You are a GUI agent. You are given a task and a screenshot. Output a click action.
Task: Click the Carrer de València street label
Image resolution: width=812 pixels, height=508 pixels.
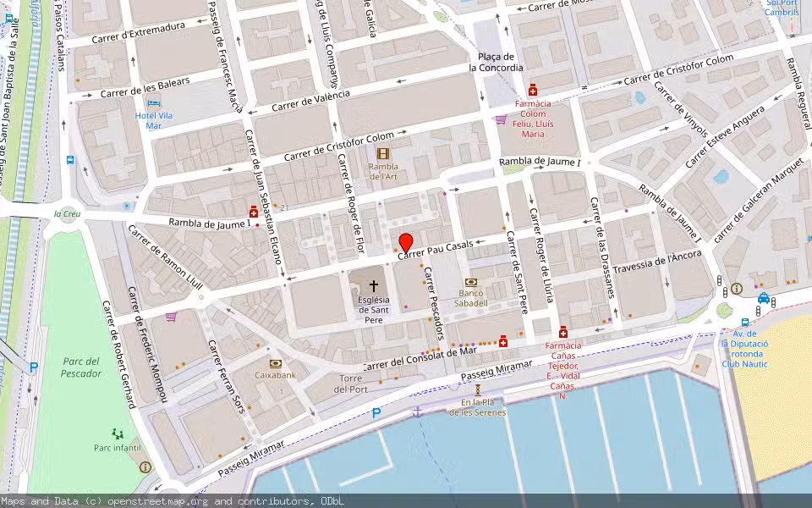pyautogui.click(x=310, y=101)
